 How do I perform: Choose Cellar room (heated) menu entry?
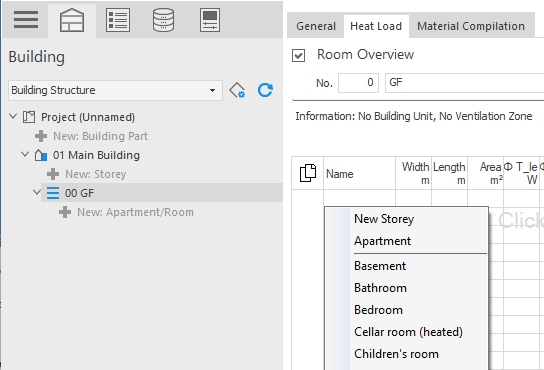[407, 332]
